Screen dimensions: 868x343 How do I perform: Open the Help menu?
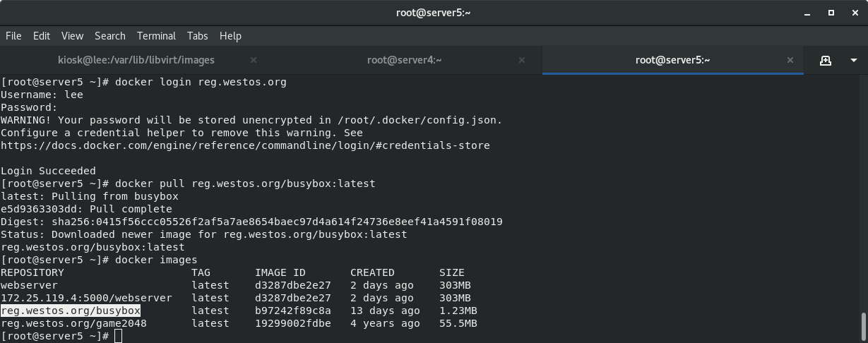click(x=230, y=35)
